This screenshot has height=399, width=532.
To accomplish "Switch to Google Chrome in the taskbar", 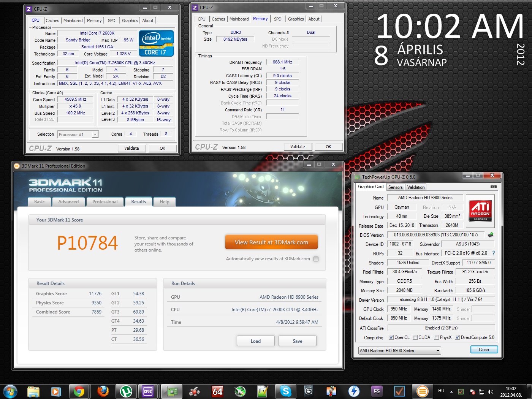I will (79, 391).
